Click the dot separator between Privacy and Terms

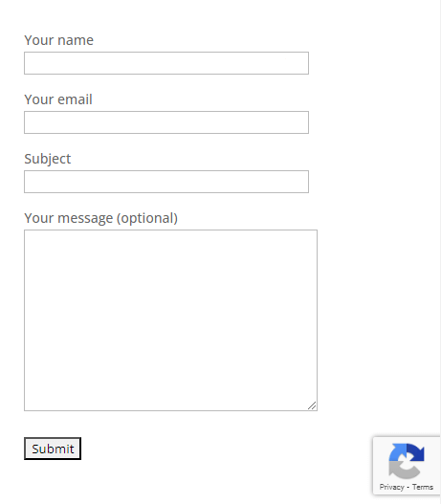pyautogui.click(x=408, y=488)
